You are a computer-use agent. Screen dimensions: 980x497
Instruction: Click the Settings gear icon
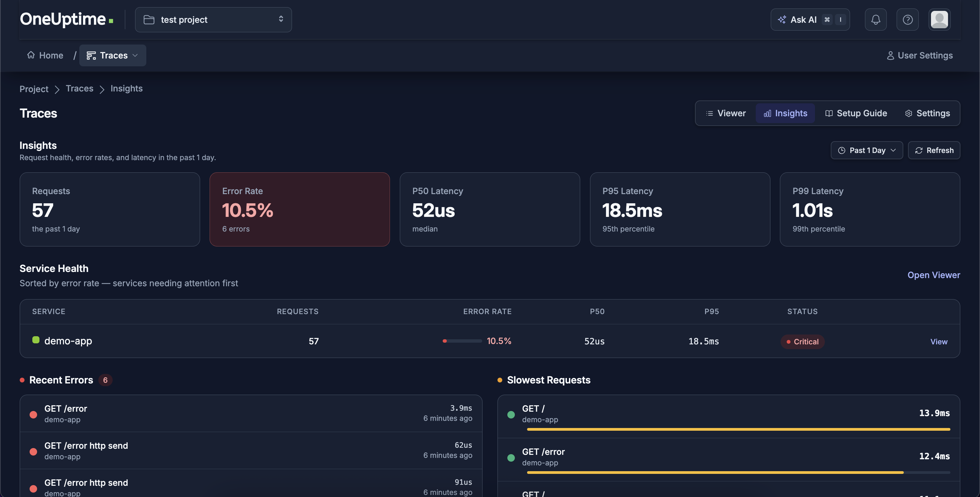[x=909, y=113]
